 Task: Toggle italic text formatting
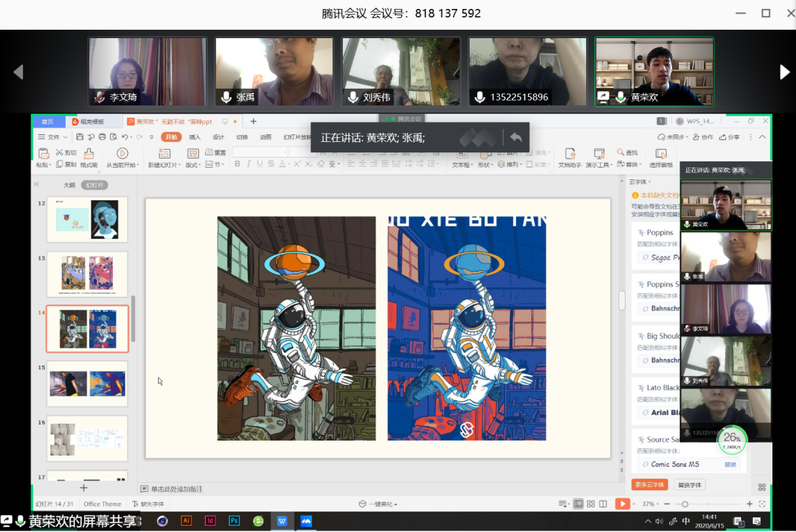click(249, 164)
